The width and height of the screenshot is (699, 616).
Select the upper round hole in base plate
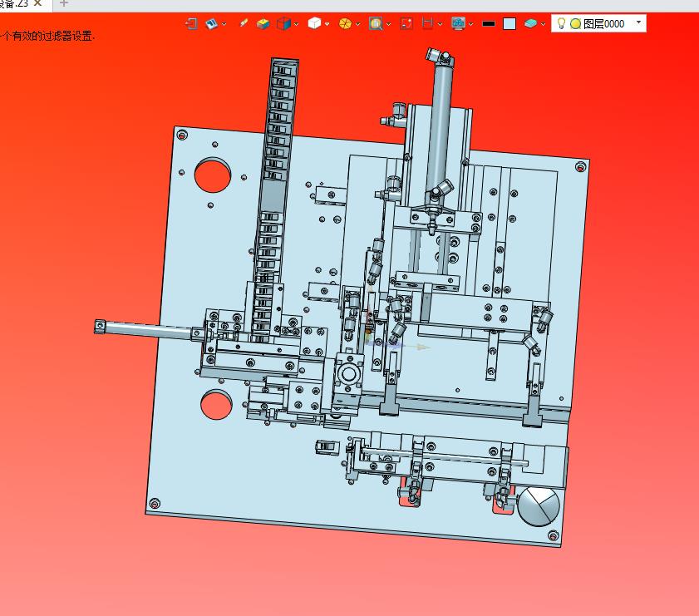click(213, 175)
